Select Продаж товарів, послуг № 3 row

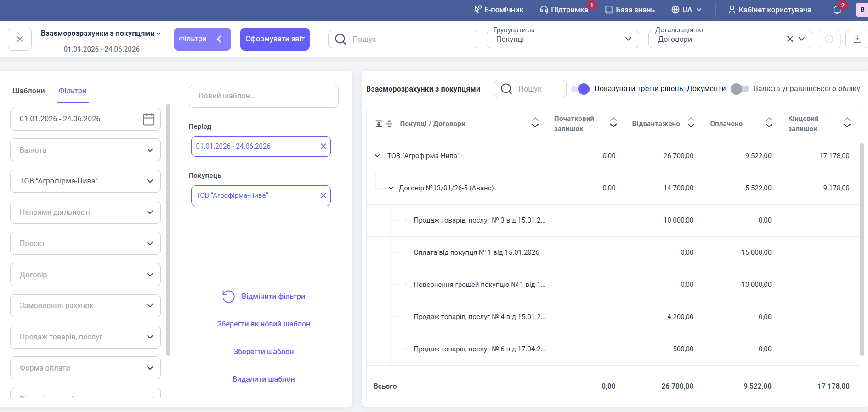(x=613, y=220)
